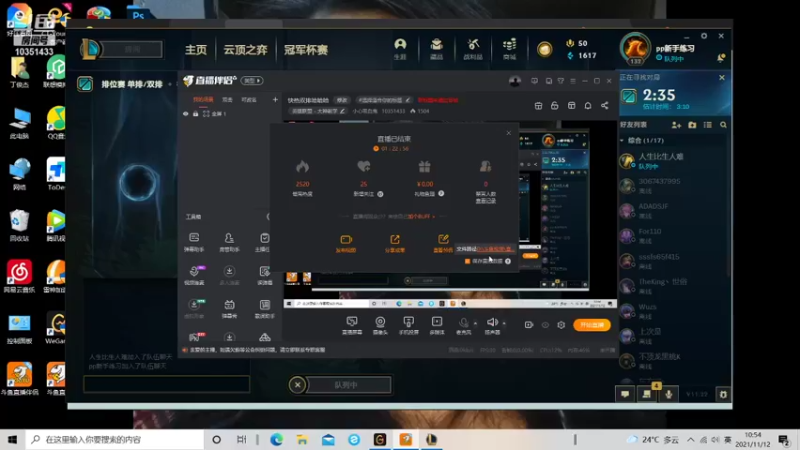This screenshot has height=450, width=800.
Task: Switch to the 云顶之弈 tab
Action: 245,50
